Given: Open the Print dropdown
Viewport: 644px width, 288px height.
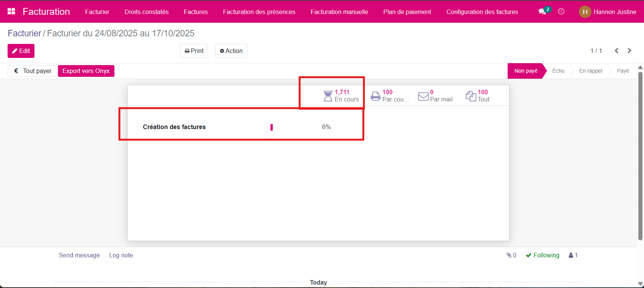Looking at the screenshot, I should tap(194, 51).
